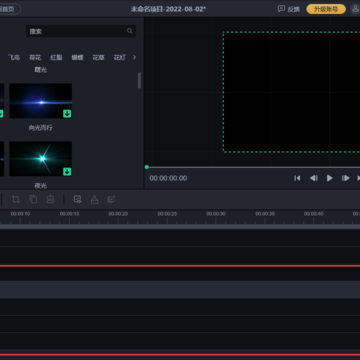Click the 00:00:20 ruler mark
The height and width of the screenshot is (360, 360).
[x=118, y=214]
